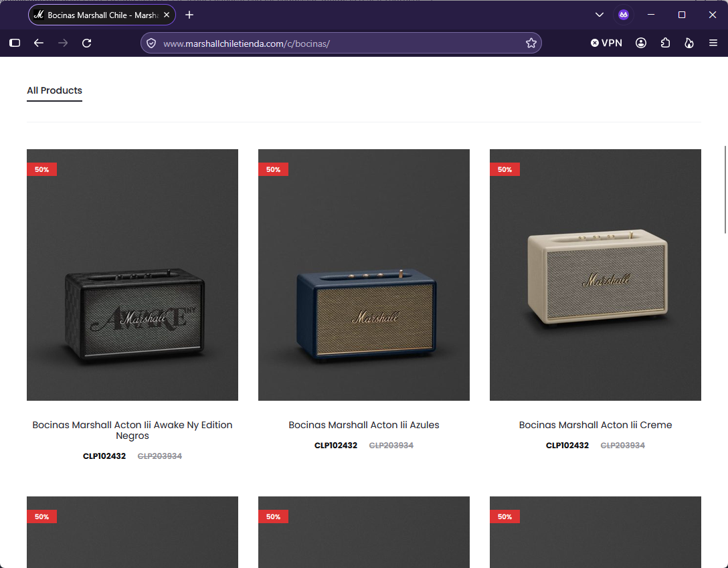
Task: Bookmark this page with the star icon
Action: [531, 43]
